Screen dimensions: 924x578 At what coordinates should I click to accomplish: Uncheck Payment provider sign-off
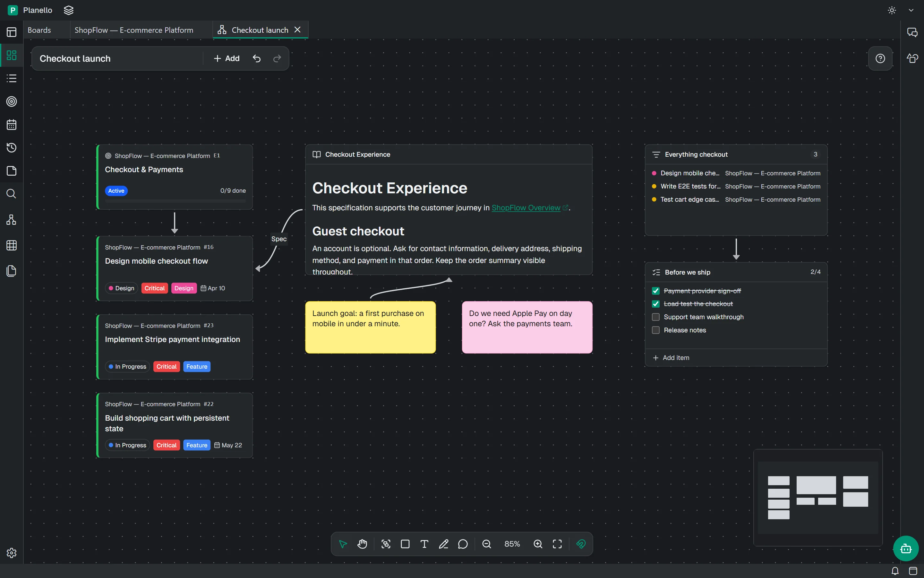[655, 291]
